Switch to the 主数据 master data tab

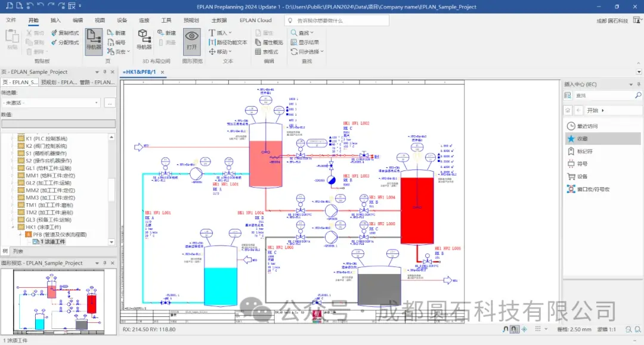coord(219,20)
